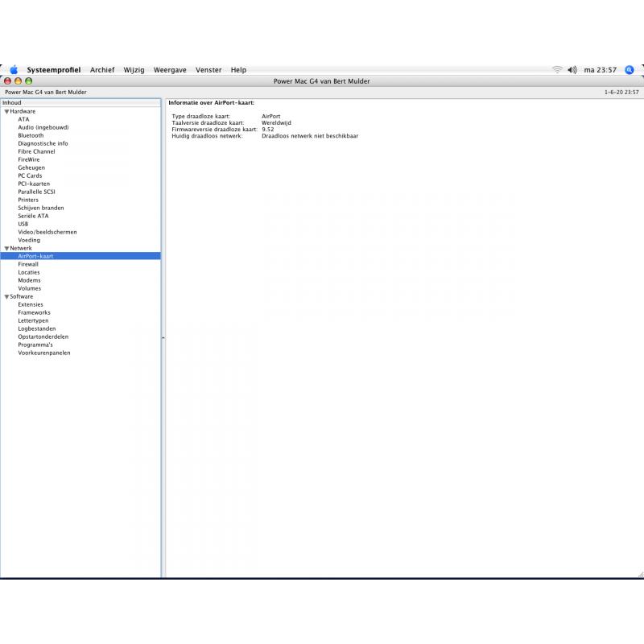Click the Software category label

pyautogui.click(x=22, y=296)
